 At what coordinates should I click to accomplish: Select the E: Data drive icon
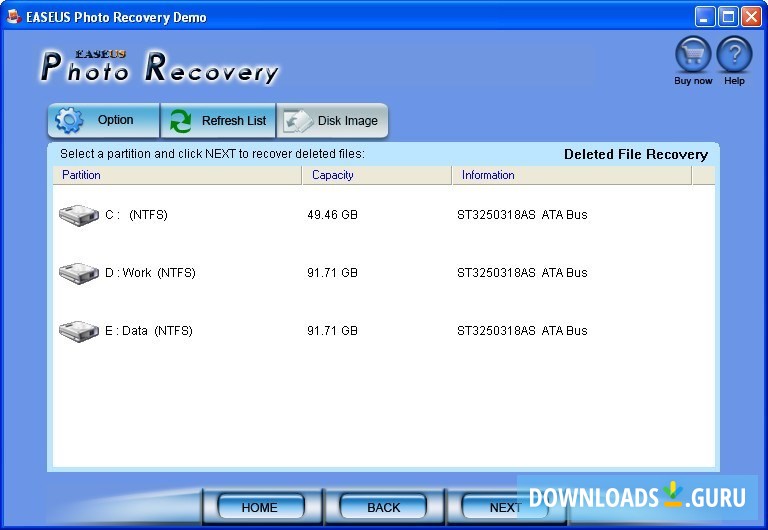point(79,331)
